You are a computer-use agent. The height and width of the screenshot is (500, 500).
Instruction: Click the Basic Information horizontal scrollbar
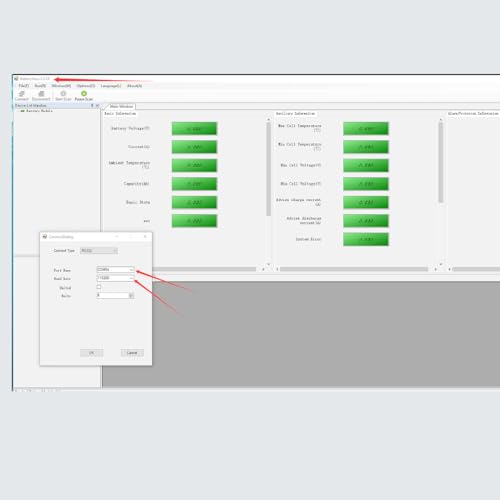[204, 269]
